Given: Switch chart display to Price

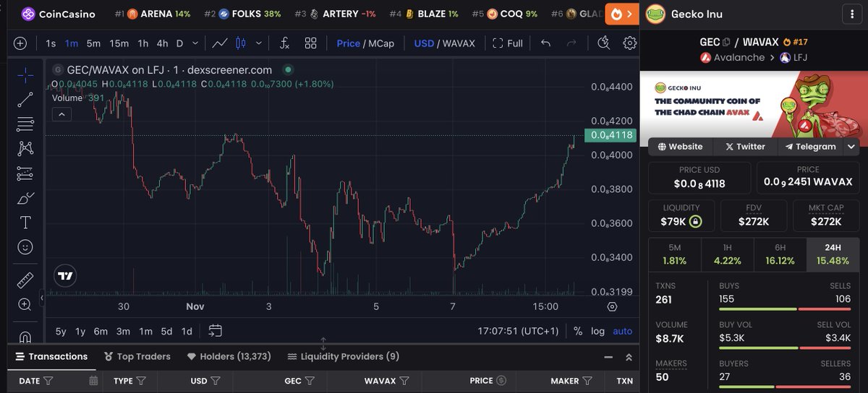Looking at the screenshot, I should click(x=348, y=43).
